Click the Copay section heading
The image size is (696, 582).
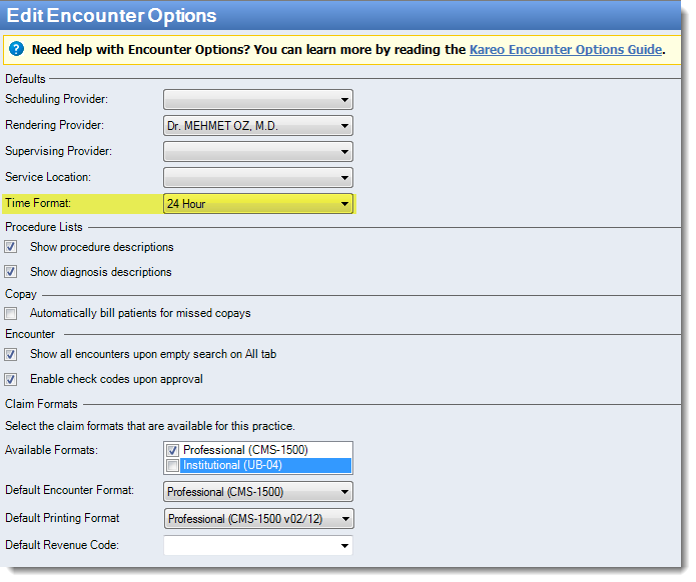click(21, 294)
